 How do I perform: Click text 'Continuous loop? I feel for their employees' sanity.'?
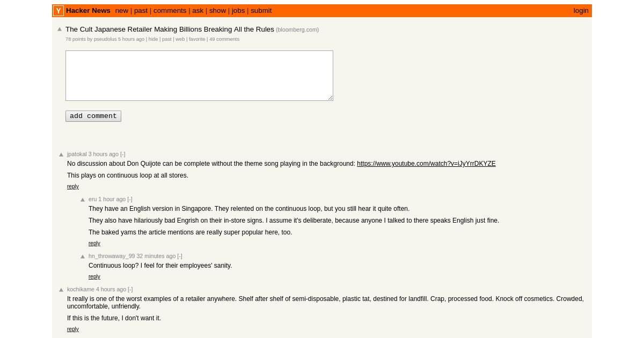(160, 266)
